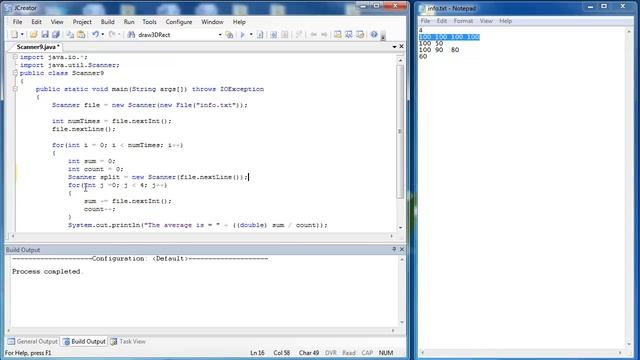The width and height of the screenshot is (640, 360).
Task: Collapse the public class Scanner9 fold marker
Action: pyautogui.click(x=15, y=73)
